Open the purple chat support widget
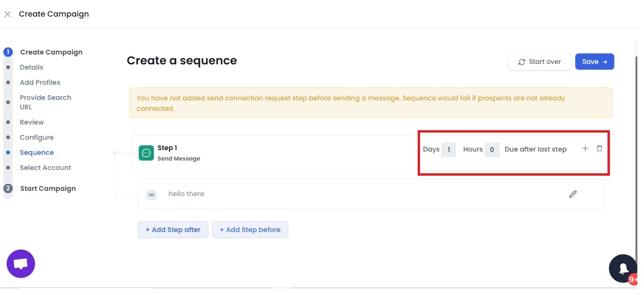 (21, 264)
